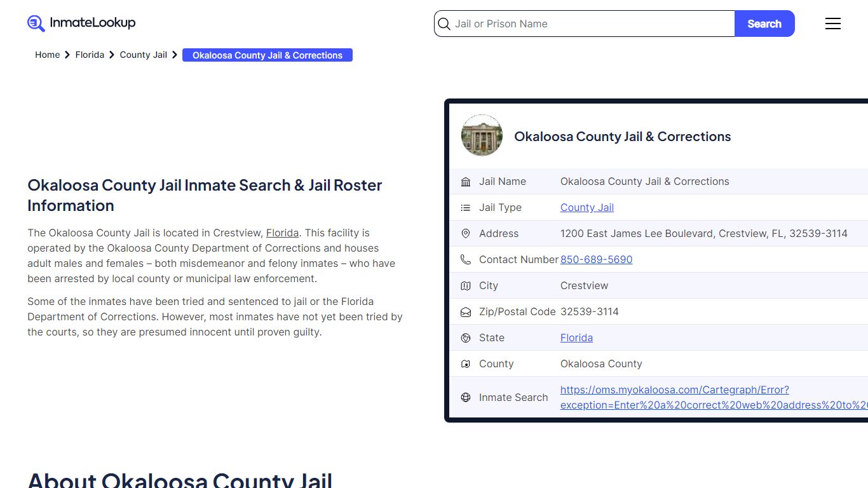Call the 850-689-5690 phone link
Image resolution: width=868 pixels, height=488 pixels.
click(597, 259)
